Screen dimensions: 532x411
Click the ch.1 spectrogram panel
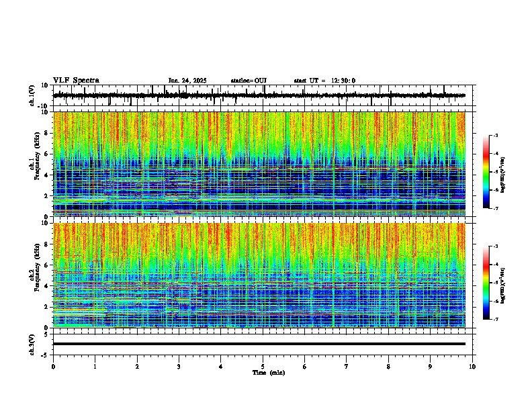[259, 164]
